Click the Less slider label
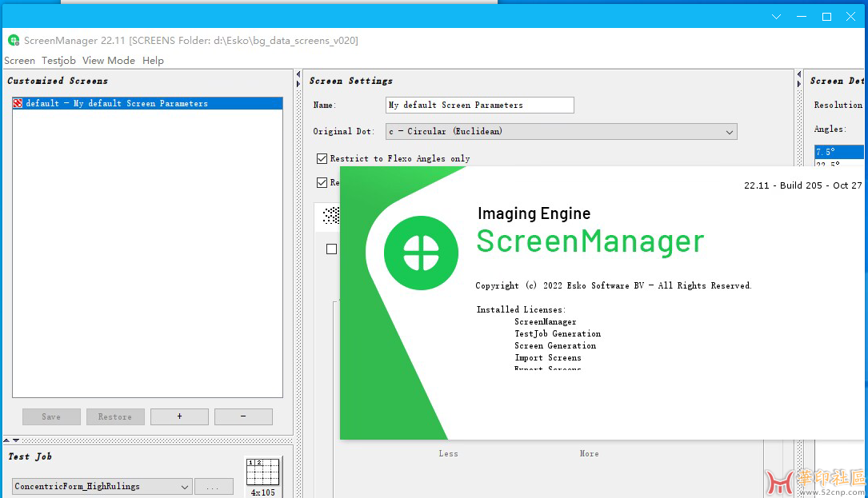The height and width of the screenshot is (498, 868). coord(448,454)
